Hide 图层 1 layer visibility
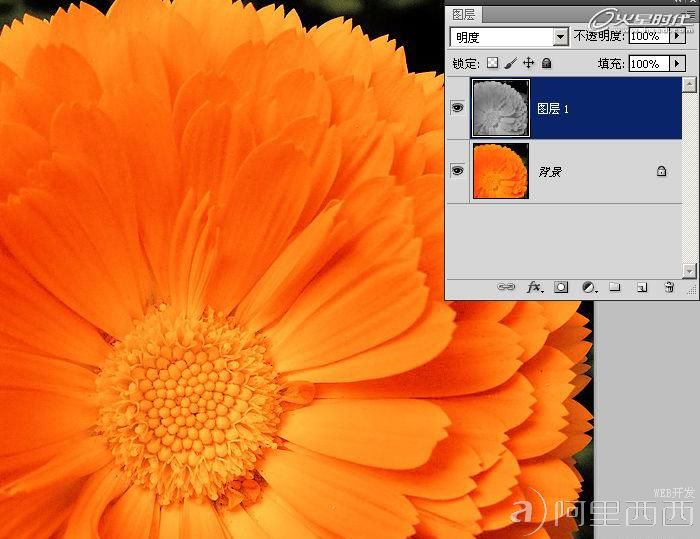Image resolution: width=700 pixels, height=539 pixels. 458,107
